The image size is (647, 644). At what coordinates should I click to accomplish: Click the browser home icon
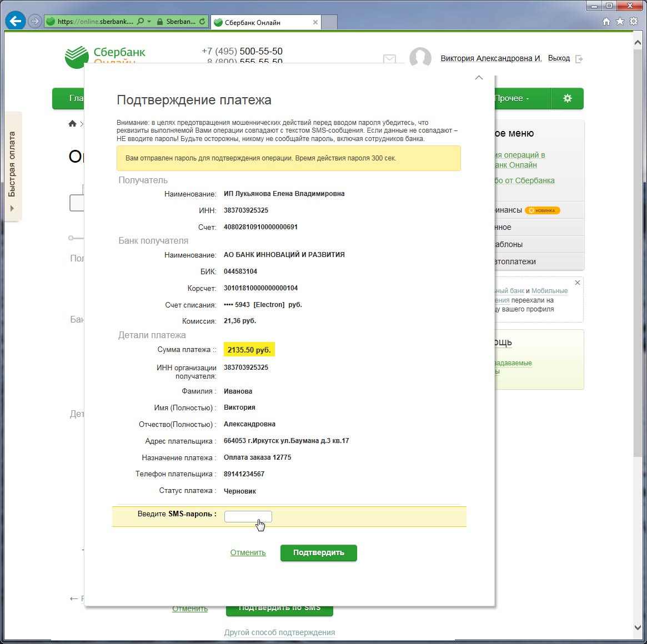tap(606, 22)
